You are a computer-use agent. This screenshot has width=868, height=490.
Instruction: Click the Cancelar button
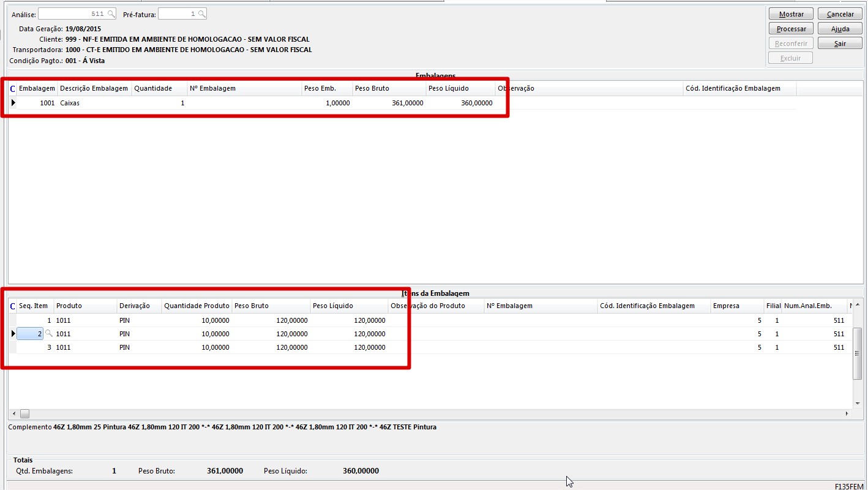pyautogui.click(x=840, y=14)
